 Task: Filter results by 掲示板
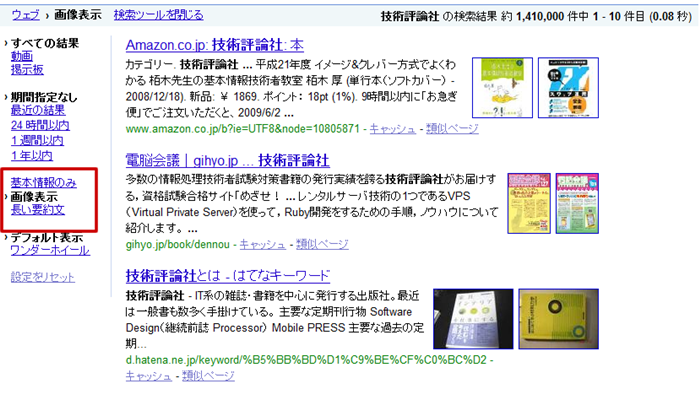[x=27, y=70]
